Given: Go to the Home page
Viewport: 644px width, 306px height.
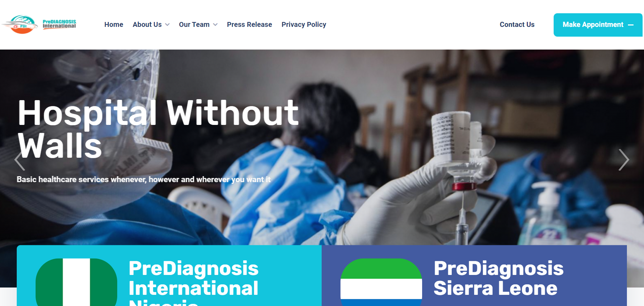Looking at the screenshot, I should 114,24.
